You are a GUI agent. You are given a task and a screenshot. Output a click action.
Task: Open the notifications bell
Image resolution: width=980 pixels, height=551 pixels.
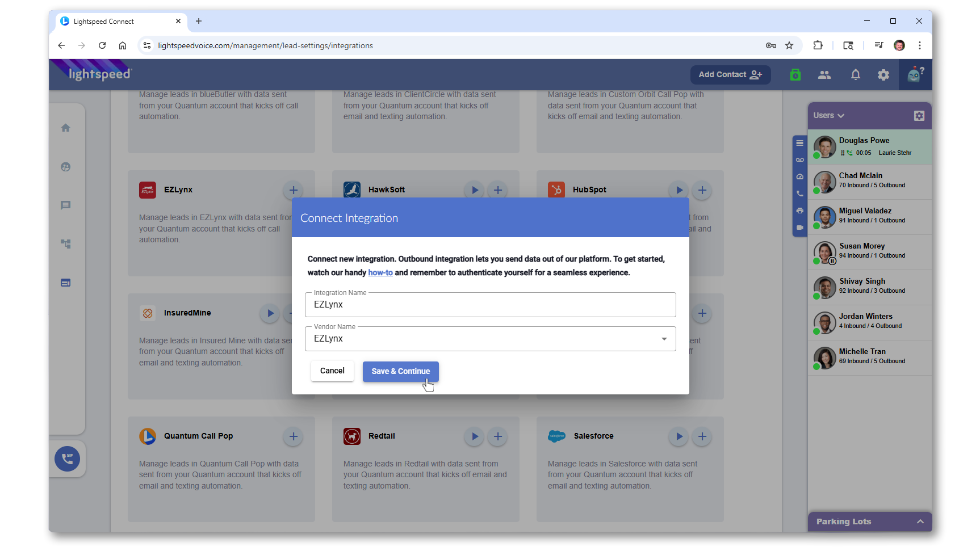(x=856, y=74)
